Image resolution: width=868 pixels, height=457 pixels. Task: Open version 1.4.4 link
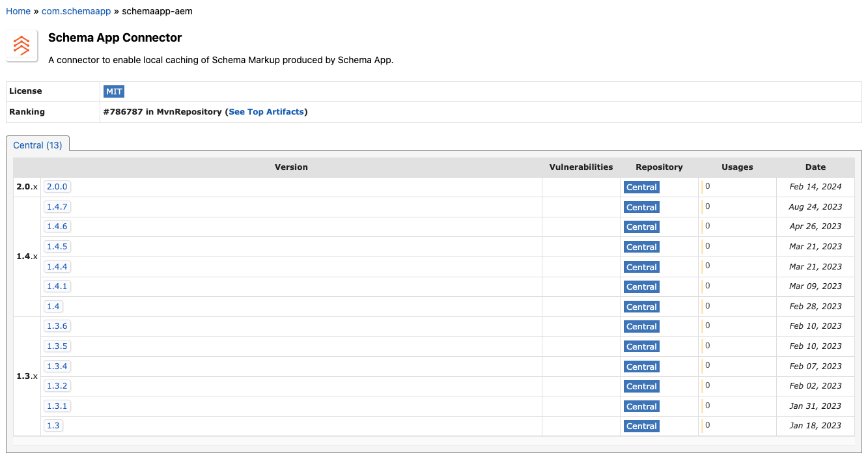[x=57, y=267]
